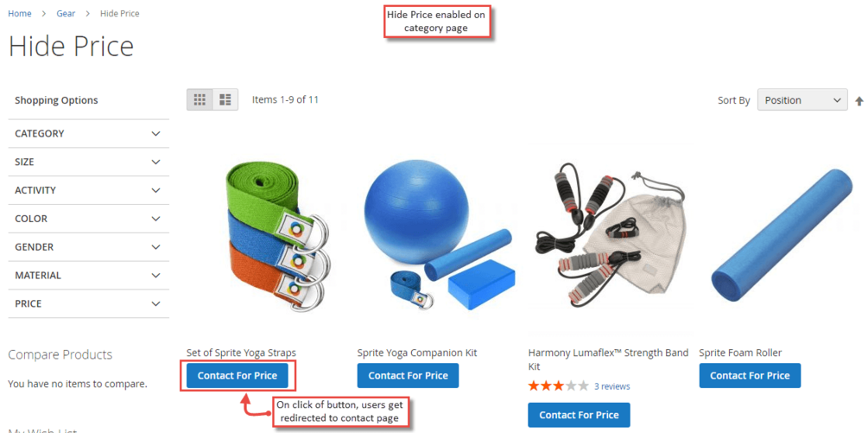Screen dimensions: 868x433
Task: Open the Sort By Position dropdown
Action: click(x=802, y=100)
